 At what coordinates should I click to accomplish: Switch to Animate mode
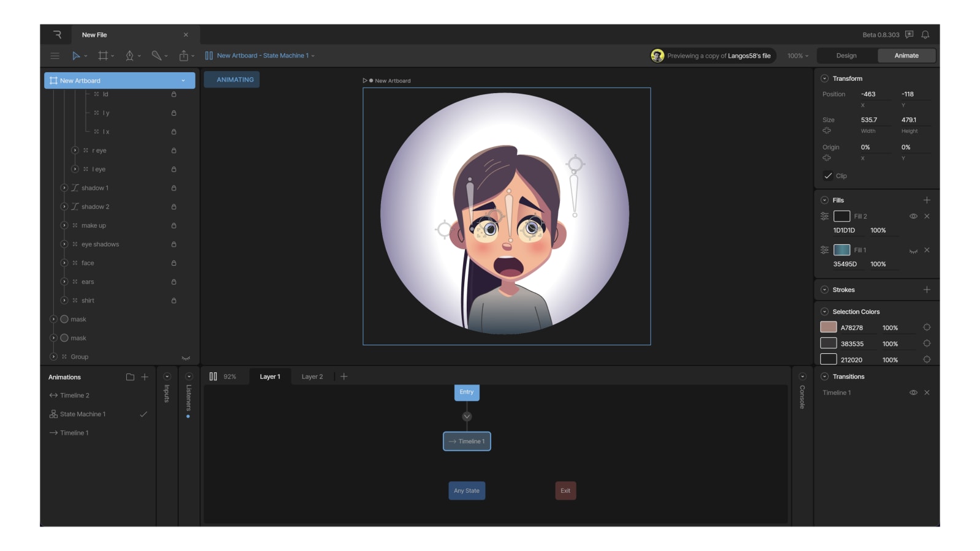coord(907,56)
